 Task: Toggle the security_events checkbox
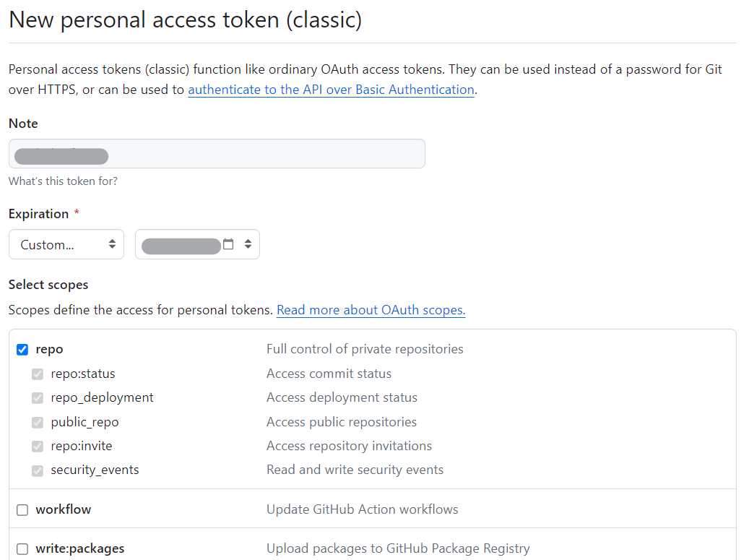pos(37,470)
